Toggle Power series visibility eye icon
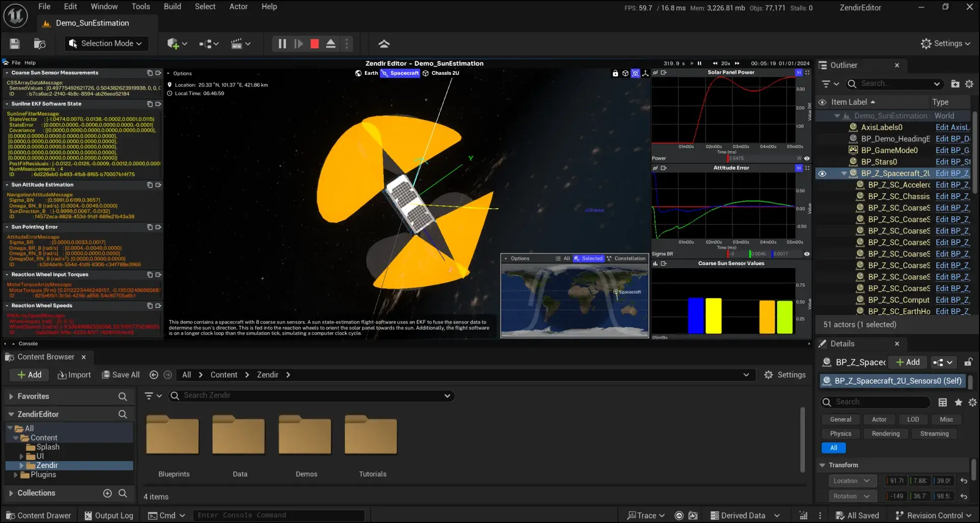 pyautogui.click(x=806, y=158)
